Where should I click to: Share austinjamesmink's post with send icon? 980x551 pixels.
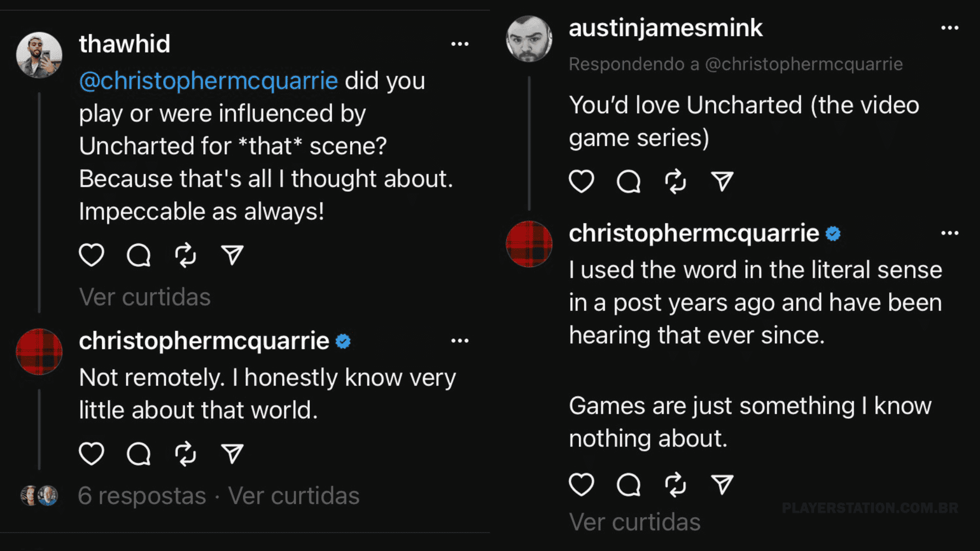coord(722,181)
